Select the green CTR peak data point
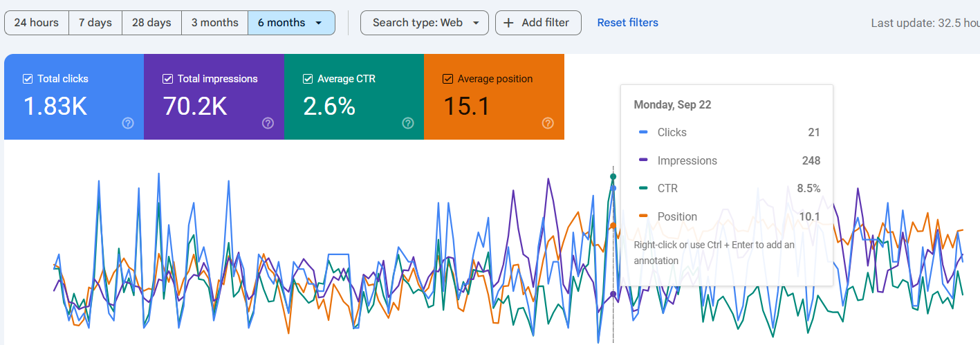 pos(613,176)
